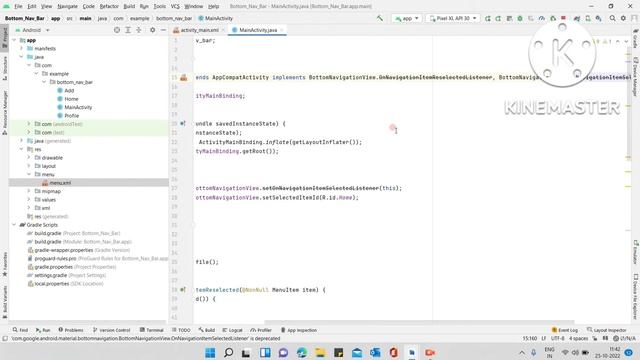Open the Profiler tool window

[261, 330]
